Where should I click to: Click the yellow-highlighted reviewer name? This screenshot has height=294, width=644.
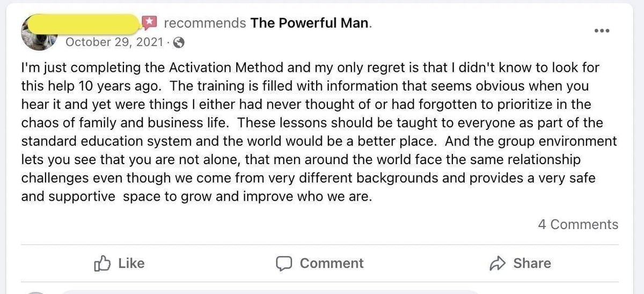(x=85, y=23)
